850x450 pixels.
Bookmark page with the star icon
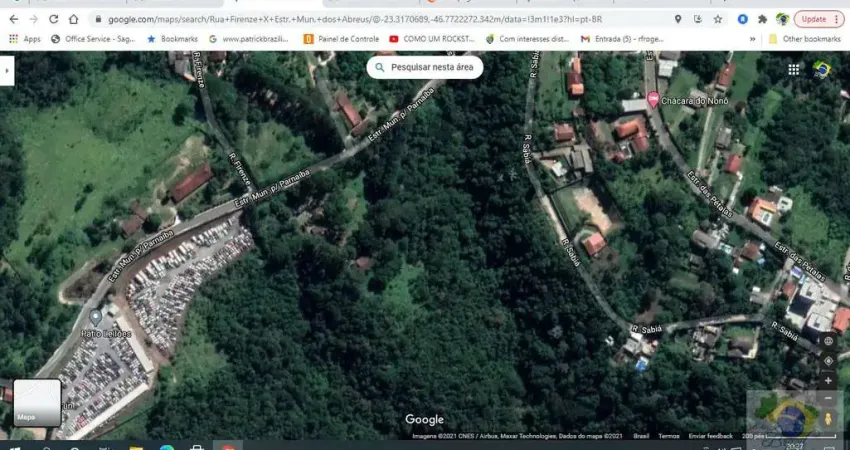[x=718, y=19]
